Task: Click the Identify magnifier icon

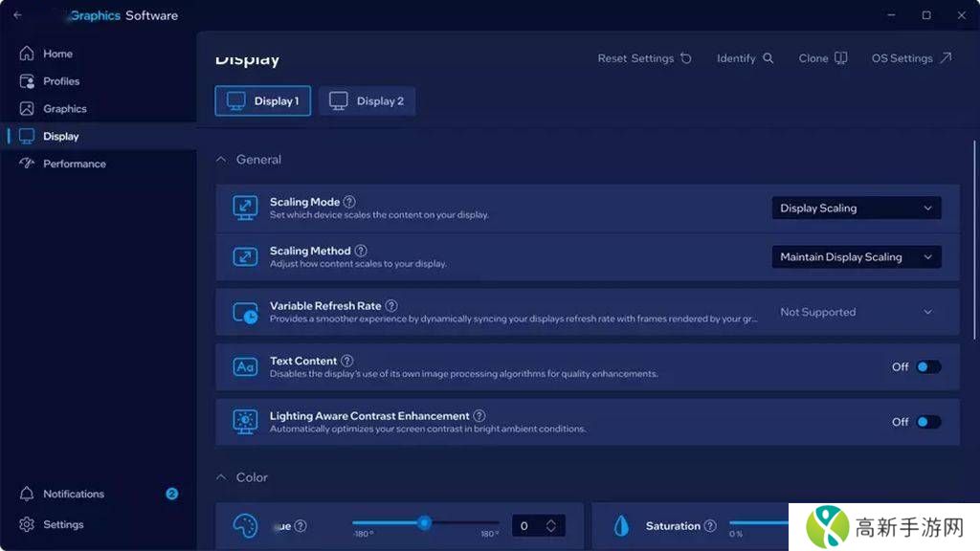Action: pos(768,58)
